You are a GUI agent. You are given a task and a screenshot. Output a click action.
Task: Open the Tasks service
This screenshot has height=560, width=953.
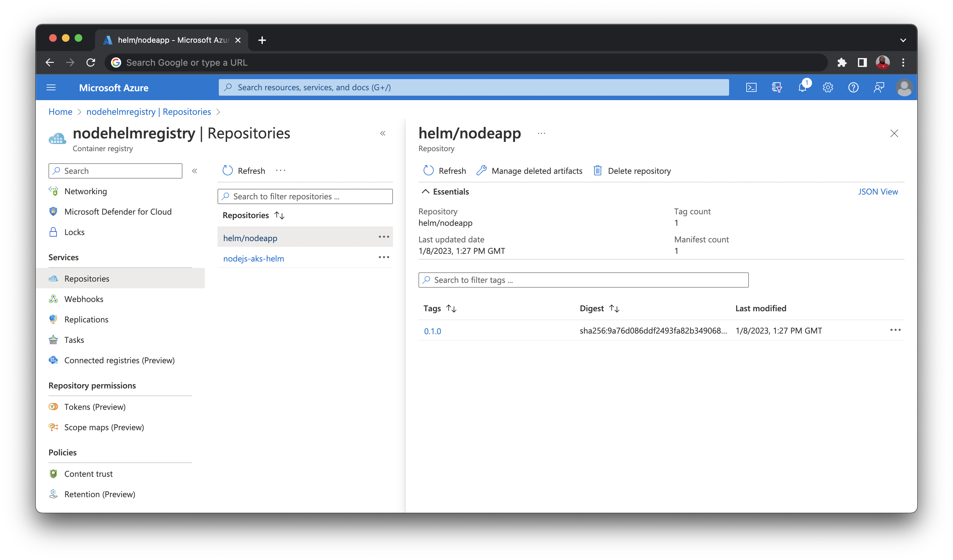click(74, 340)
